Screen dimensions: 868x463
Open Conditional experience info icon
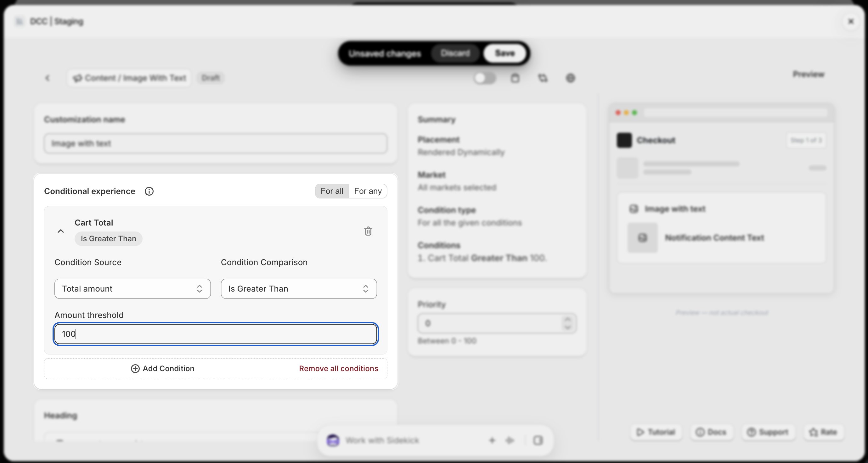[149, 191]
